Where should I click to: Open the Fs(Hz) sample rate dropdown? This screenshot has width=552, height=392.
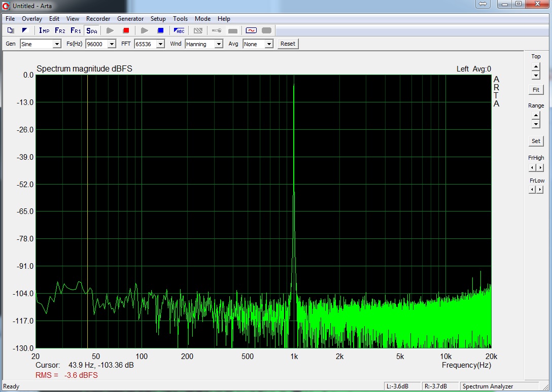click(x=112, y=44)
